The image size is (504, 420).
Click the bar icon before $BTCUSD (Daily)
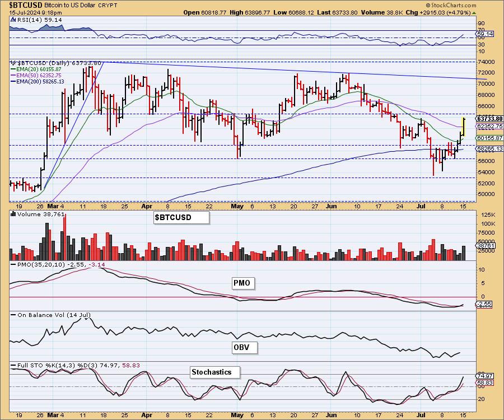[x=13, y=63]
